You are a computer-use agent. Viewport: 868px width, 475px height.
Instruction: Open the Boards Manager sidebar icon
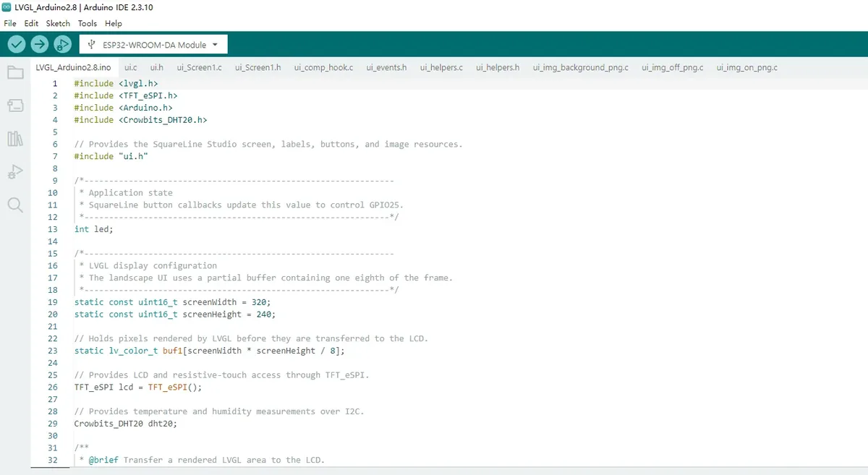tap(15, 106)
